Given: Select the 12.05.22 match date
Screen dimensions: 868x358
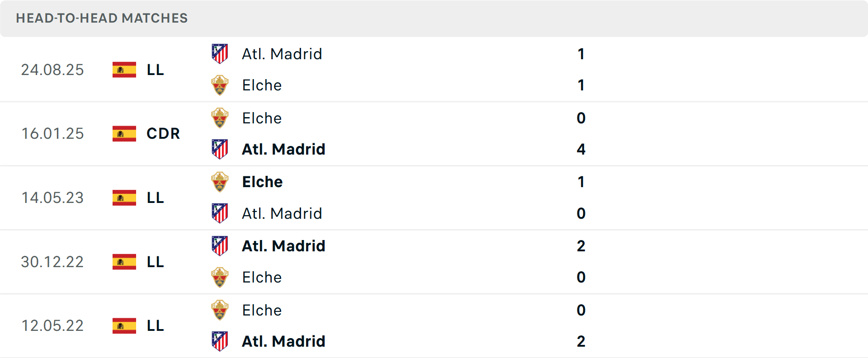Looking at the screenshot, I should coord(52,325).
